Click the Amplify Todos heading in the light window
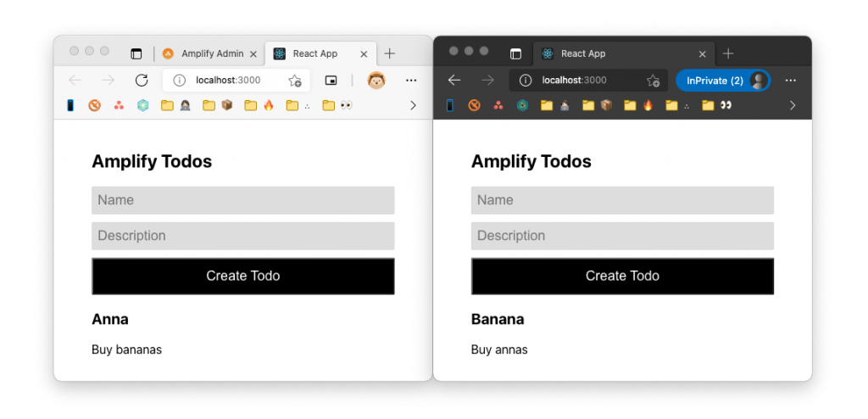 coord(152,162)
